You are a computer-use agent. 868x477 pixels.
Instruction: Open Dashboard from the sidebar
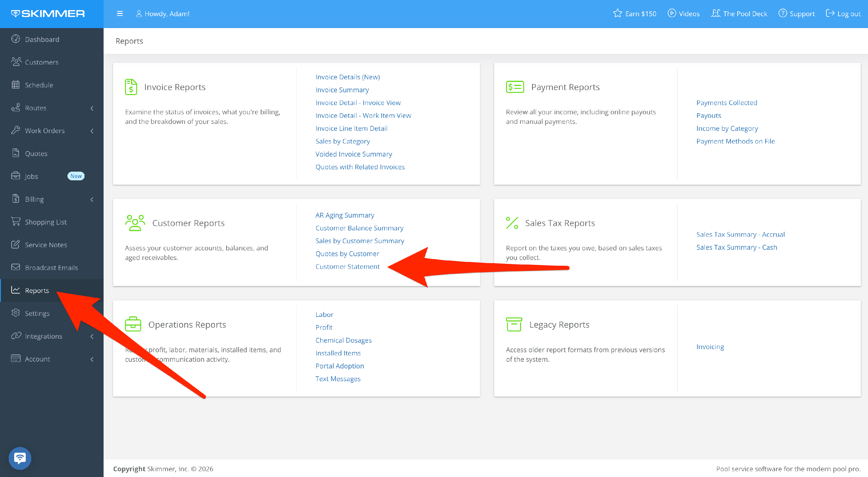tap(42, 39)
